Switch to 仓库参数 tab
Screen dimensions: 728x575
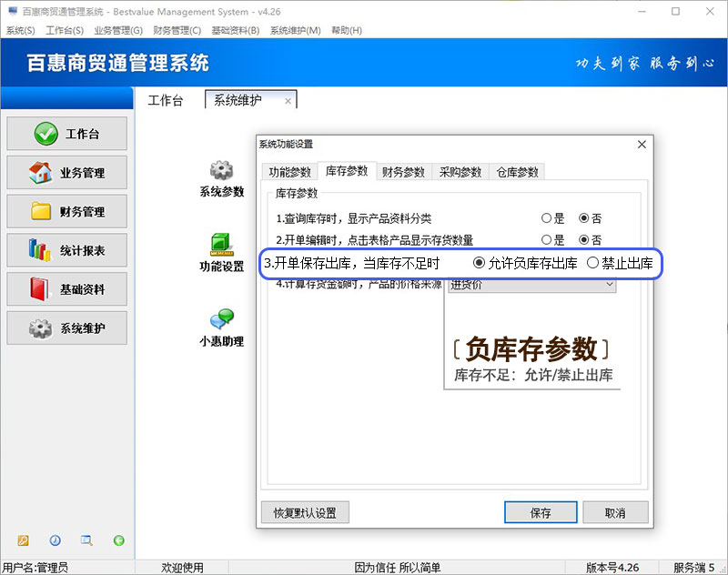tap(517, 172)
